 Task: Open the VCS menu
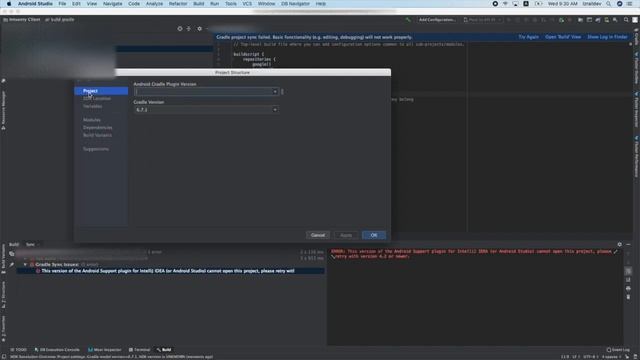[x=247, y=4]
